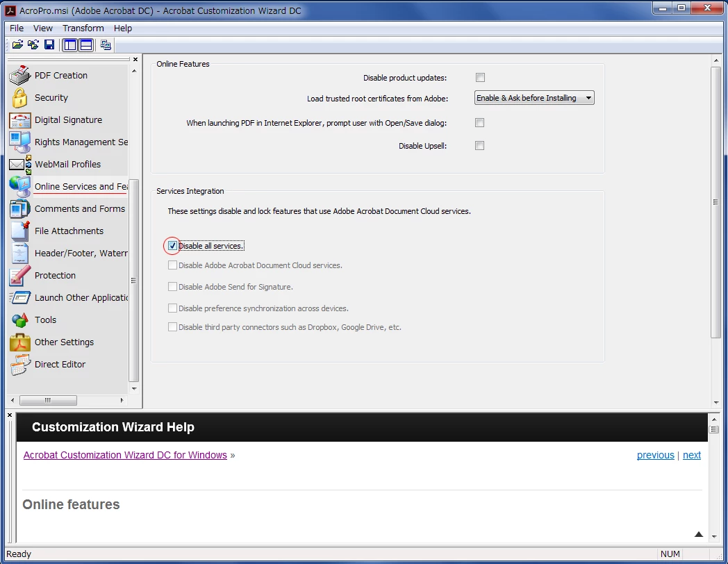
Task: Select Direct Editor label
Action: coord(60,365)
